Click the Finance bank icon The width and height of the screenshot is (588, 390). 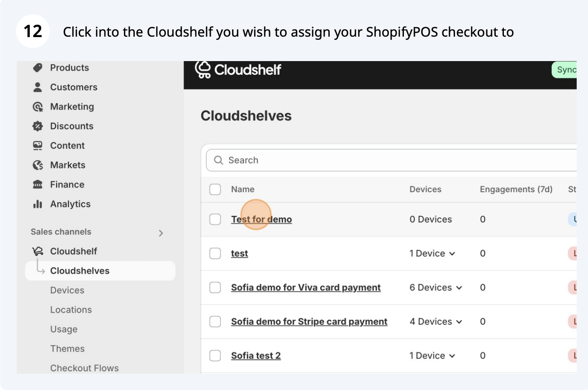[x=38, y=185]
